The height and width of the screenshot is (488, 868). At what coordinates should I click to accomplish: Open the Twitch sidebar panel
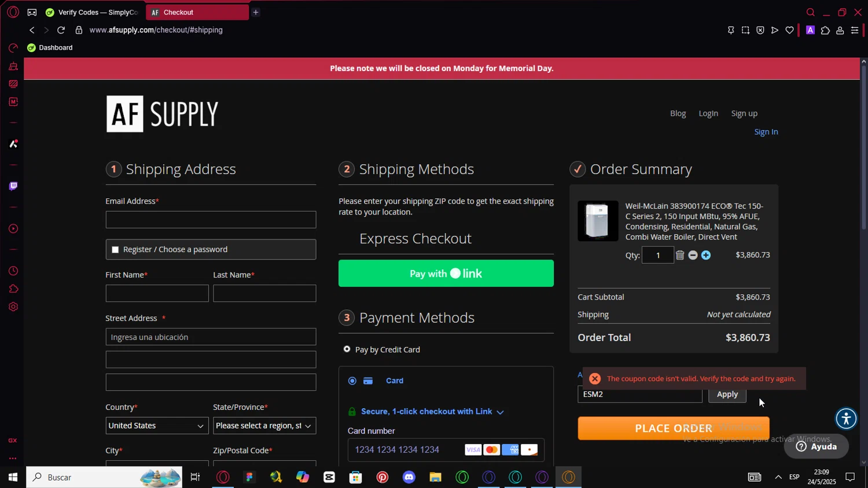[x=13, y=186]
